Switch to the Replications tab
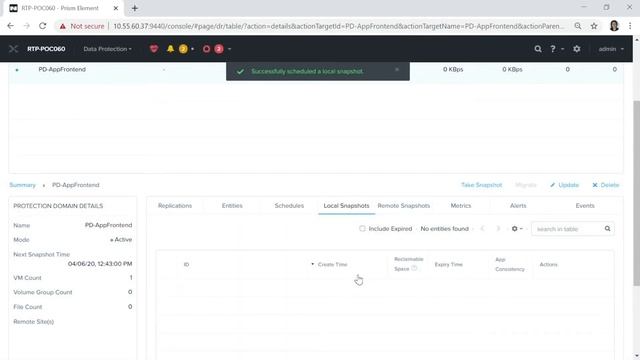Screen dimensions: 640x360 tap(175, 206)
